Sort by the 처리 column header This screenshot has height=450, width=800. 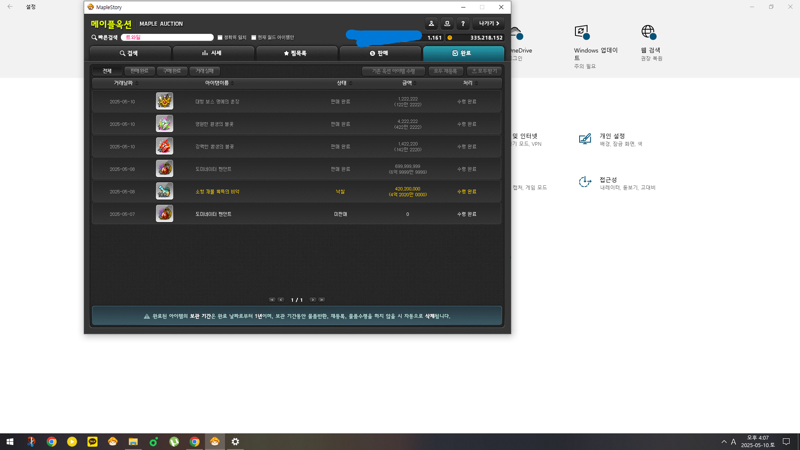468,83
